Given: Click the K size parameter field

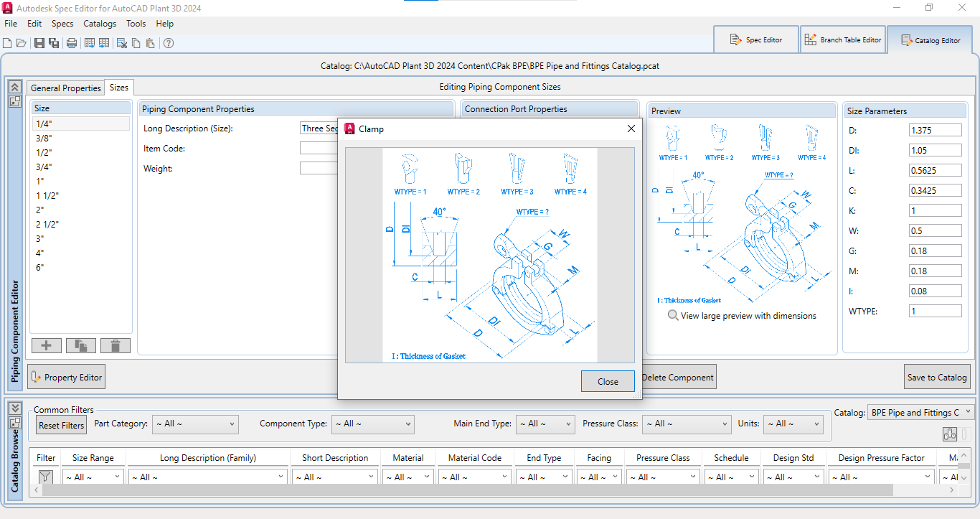Looking at the screenshot, I should (x=936, y=210).
